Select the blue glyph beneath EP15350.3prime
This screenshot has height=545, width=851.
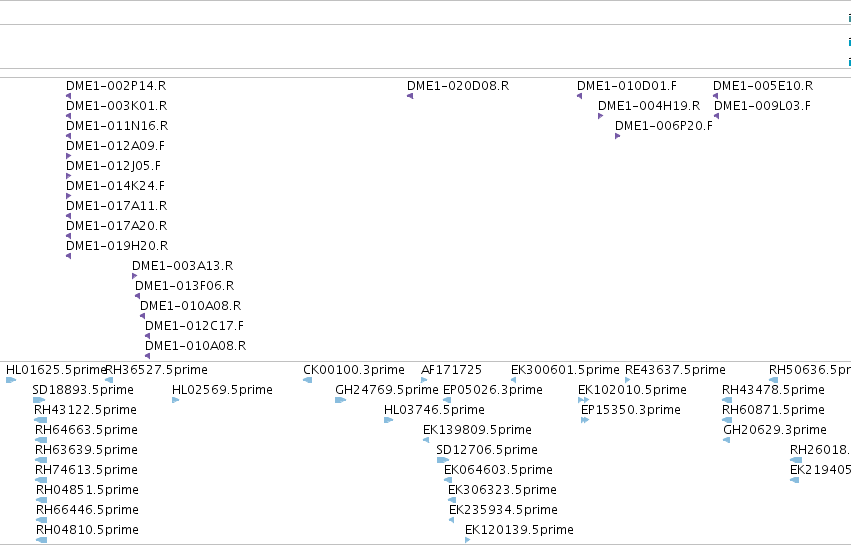point(585,420)
